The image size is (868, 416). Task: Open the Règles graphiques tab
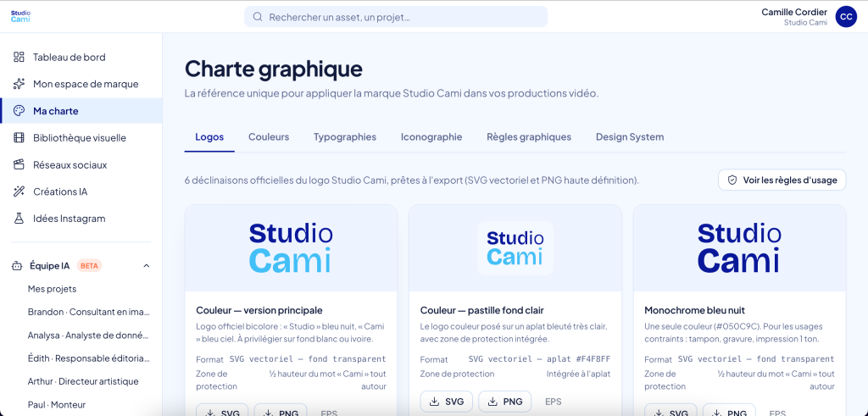tap(529, 136)
